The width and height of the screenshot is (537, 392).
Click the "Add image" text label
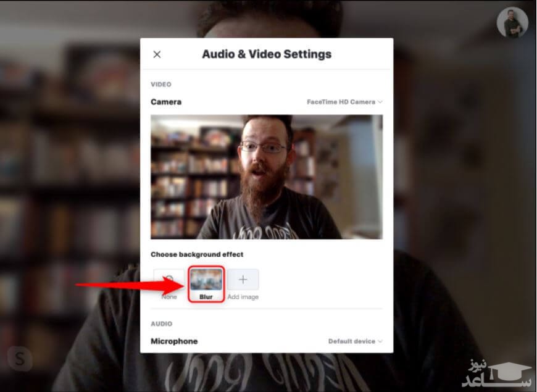click(243, 298)
